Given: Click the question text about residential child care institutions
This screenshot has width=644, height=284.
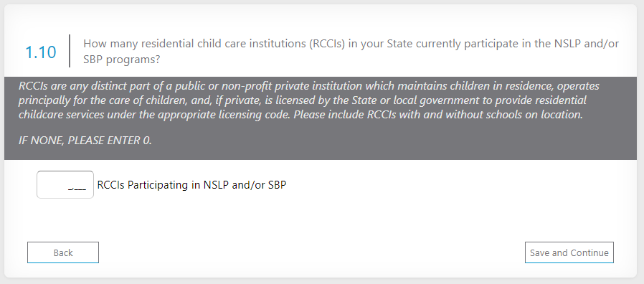Looking at the screenshot, I should point(351,52).
